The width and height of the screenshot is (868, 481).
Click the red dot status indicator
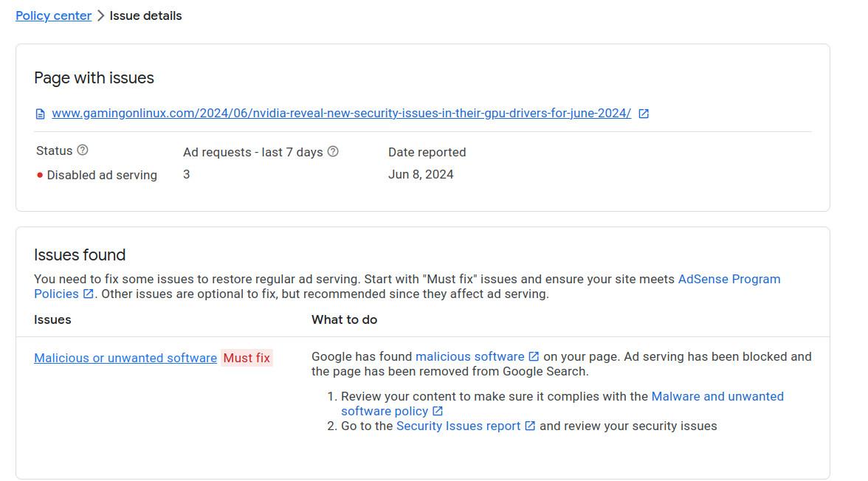(40, 176)
